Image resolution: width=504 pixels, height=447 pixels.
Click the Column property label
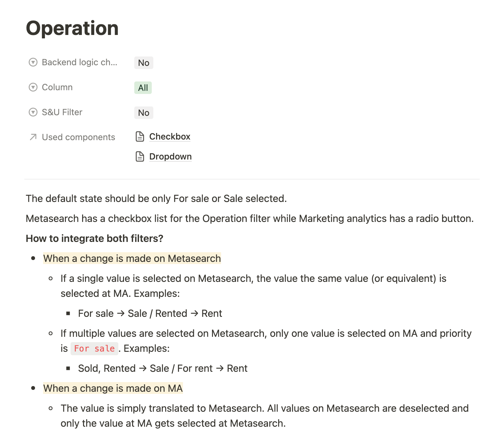point(57,87)
